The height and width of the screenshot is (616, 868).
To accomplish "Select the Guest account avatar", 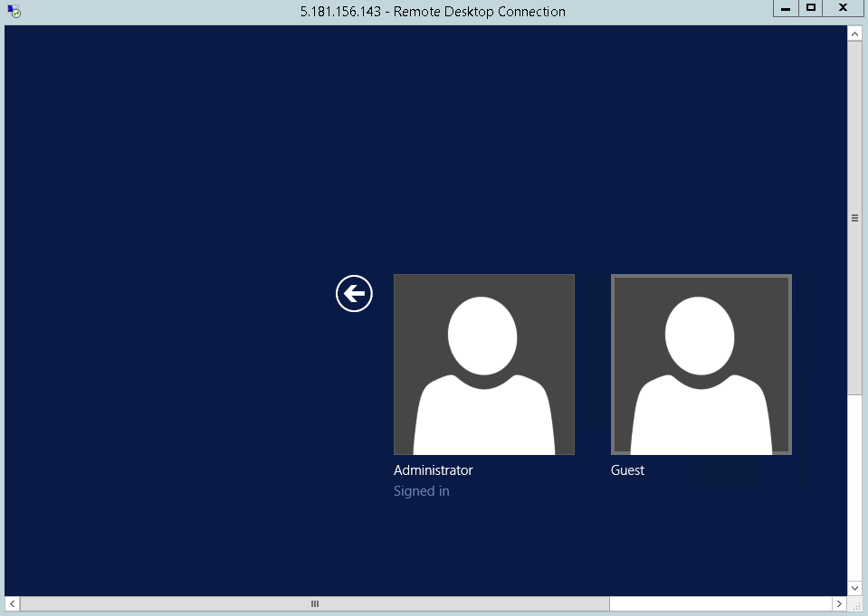I will point(701,364).
